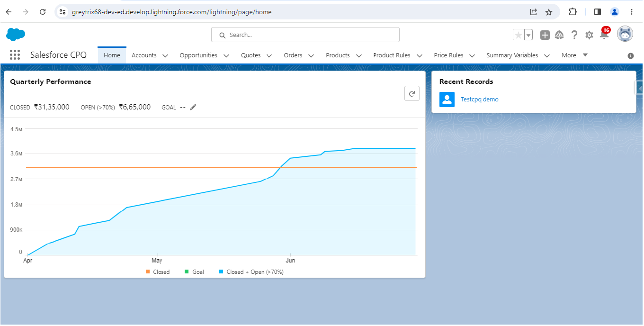The height and width of the screenshot is (326, 644).
Task: Click the Guidance Center trailhead icon
Action: pos(559,35)
